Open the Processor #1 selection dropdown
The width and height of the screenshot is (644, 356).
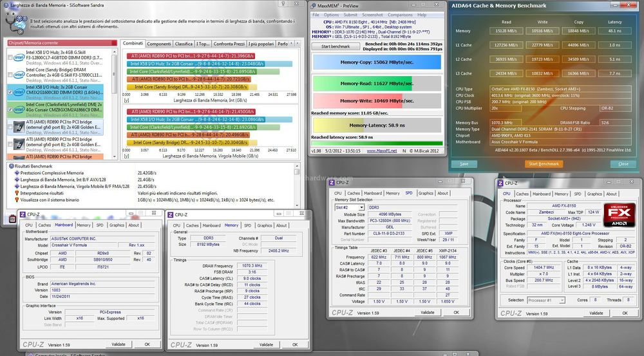(547, 300)
